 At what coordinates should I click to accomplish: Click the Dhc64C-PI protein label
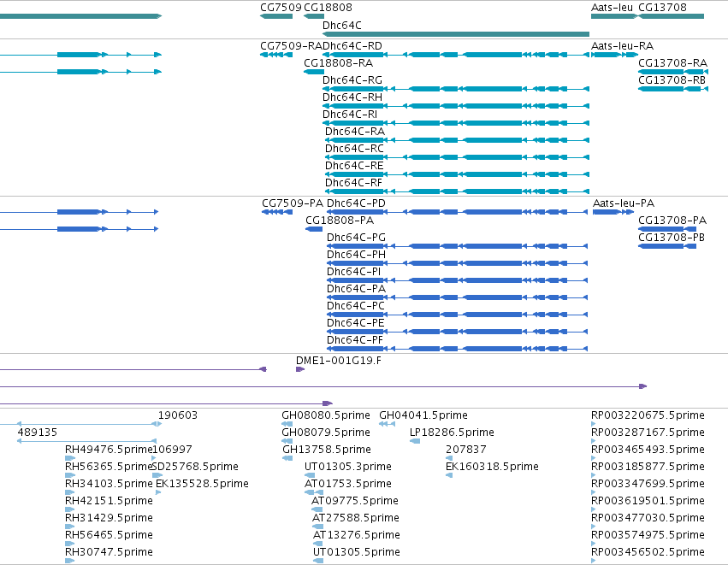(x=354, y=272)
